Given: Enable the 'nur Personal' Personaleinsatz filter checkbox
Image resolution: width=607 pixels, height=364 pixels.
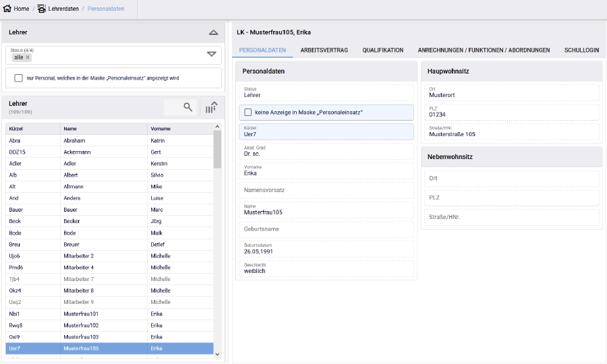Looking at the screenshot, I should coord(19,78).
